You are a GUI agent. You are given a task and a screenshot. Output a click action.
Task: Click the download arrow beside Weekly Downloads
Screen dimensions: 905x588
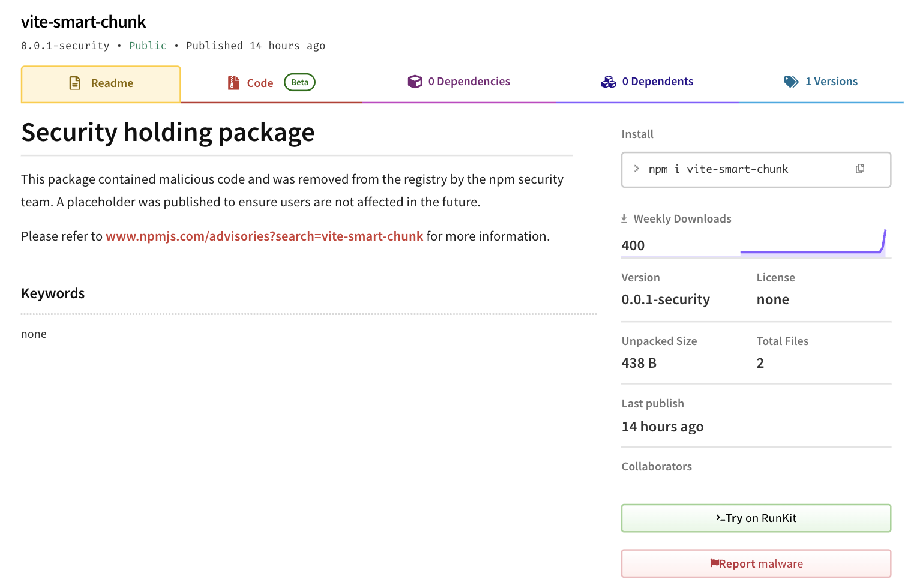(625, 218)
